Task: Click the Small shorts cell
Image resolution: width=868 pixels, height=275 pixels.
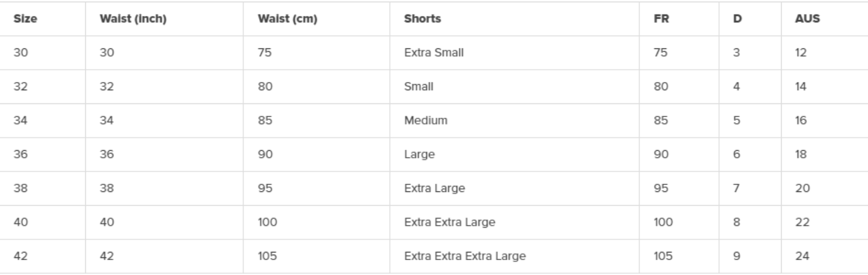Action: click(x=419, y=87)
